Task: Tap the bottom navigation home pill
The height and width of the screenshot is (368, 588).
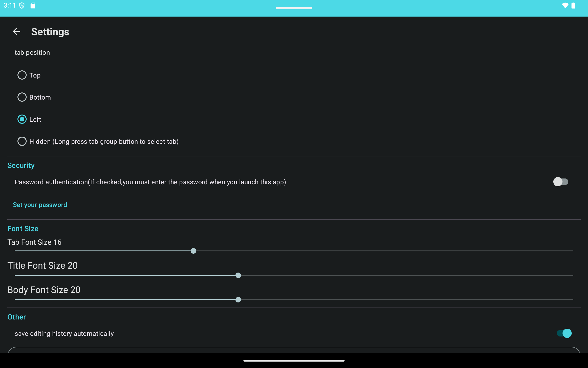Action: pos(294,360)
